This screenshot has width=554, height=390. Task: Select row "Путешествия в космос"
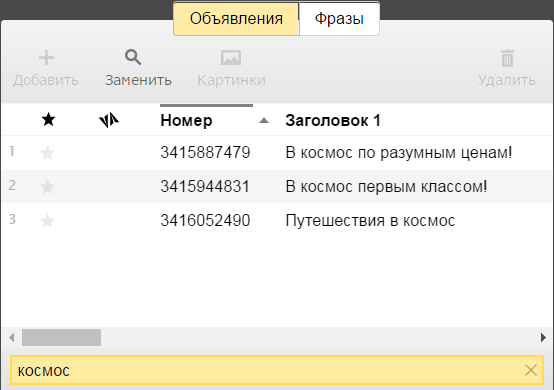point(277,221)
